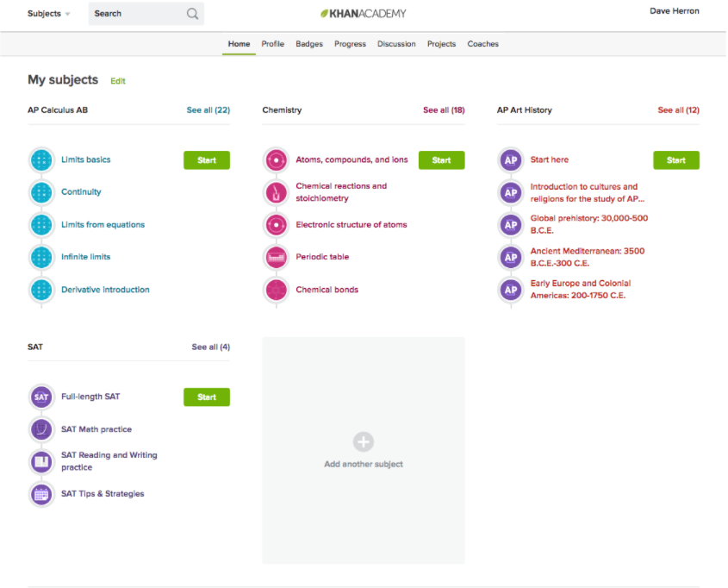Open the Badges tab
Screen dimensions: 728x588
pos(309,44)
